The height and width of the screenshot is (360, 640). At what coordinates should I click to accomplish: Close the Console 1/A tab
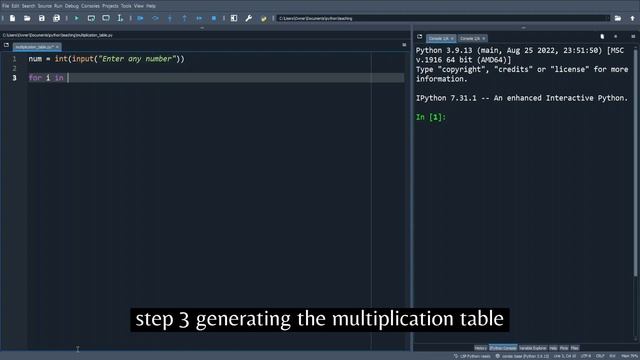(452, 38)
